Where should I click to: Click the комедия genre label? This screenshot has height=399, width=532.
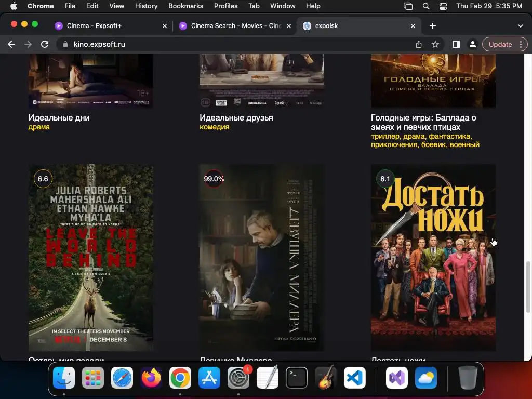[x=215, y=127]
